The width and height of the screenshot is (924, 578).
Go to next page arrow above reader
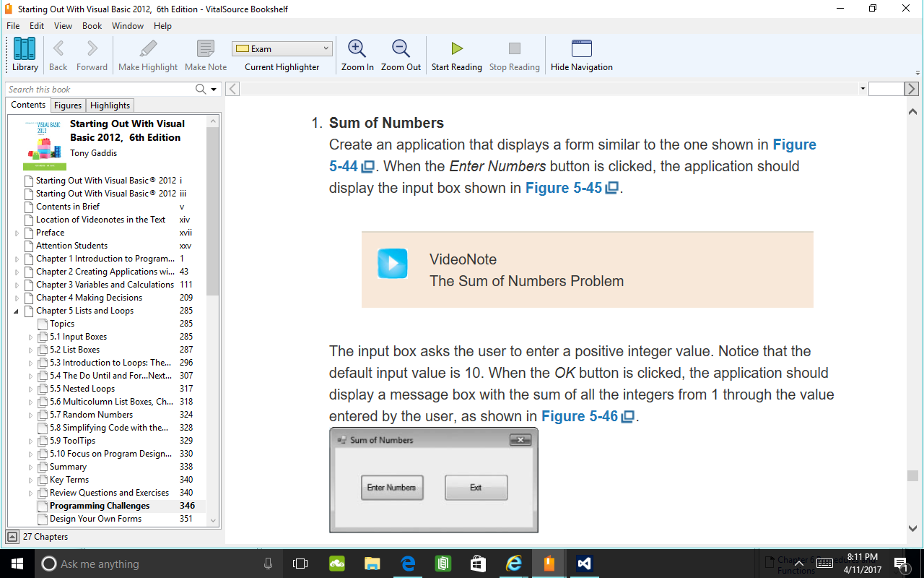pyautogui.click(x=912, y=89)
